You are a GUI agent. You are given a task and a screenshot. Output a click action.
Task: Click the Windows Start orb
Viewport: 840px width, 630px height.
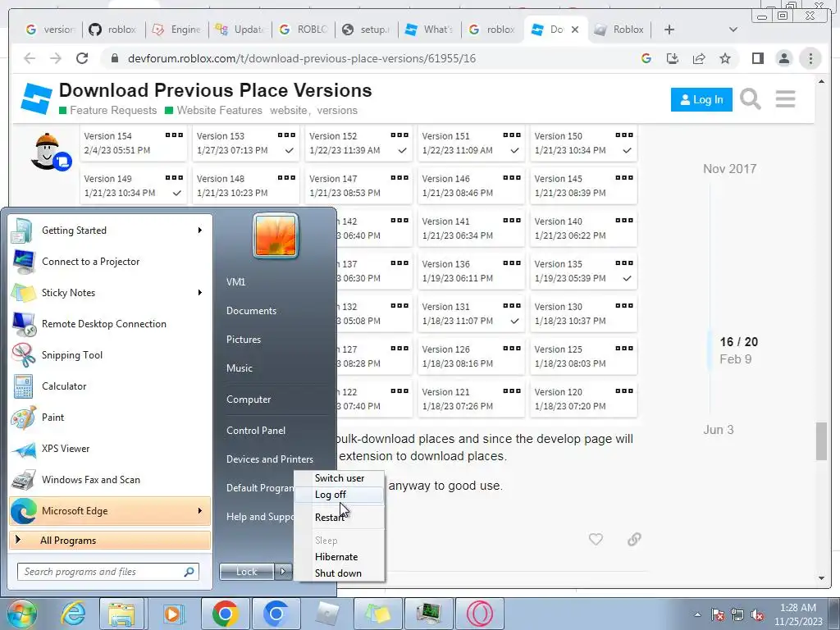tap(21, 614)
